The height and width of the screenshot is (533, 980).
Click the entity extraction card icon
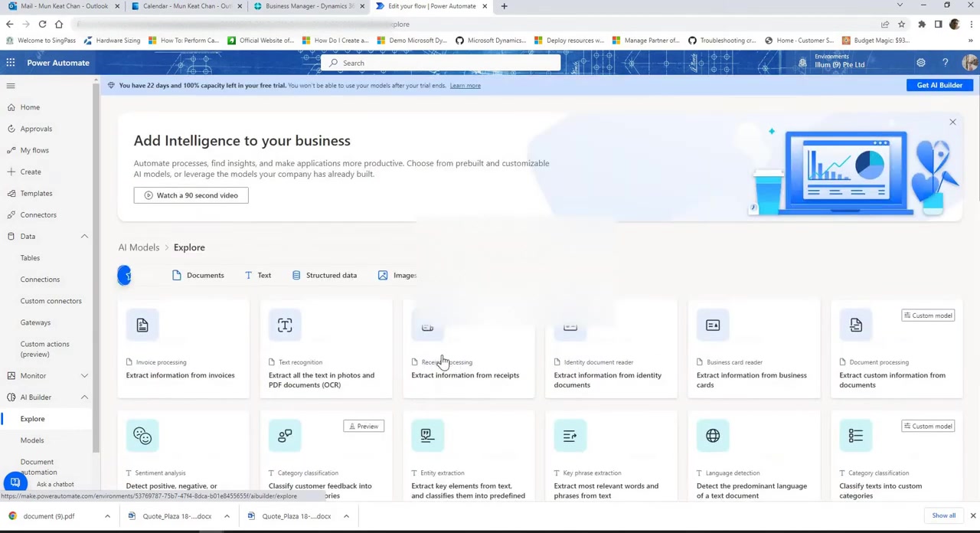427,436
